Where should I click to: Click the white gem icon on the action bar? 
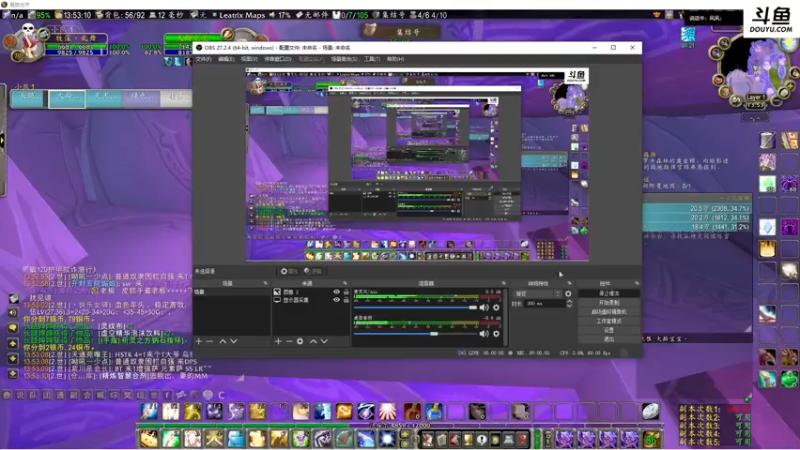click(x=651, y=411)
